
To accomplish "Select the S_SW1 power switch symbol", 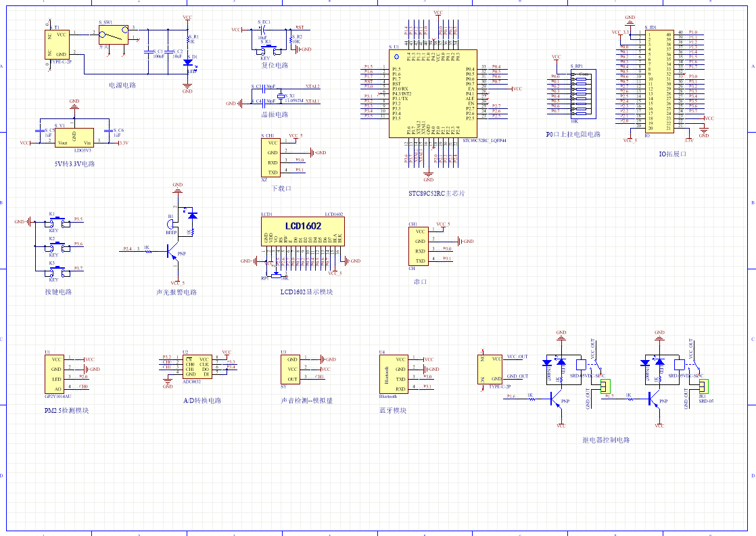I will 114,35.
